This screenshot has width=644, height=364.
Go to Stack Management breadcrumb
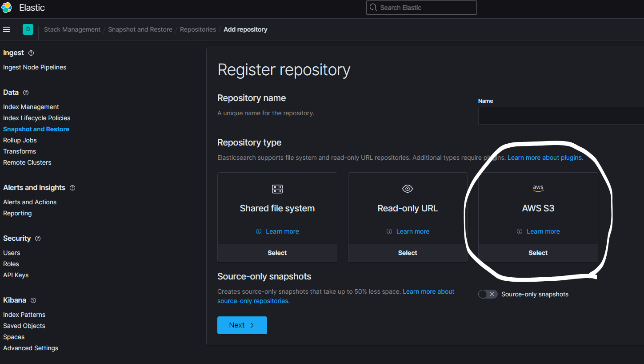click(x=72, y=29)
